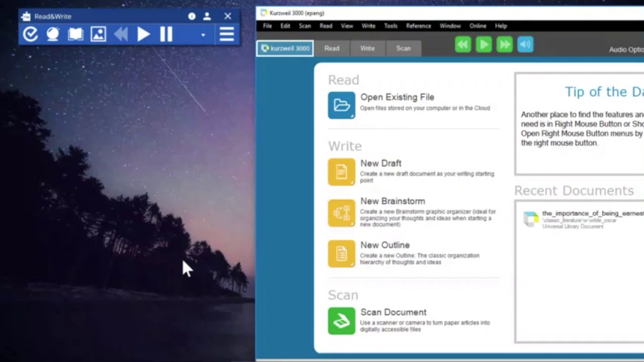Open the Read&Write prediction globe icon
The height and width of the screenshot is (362, 644).
click(53, 34)
